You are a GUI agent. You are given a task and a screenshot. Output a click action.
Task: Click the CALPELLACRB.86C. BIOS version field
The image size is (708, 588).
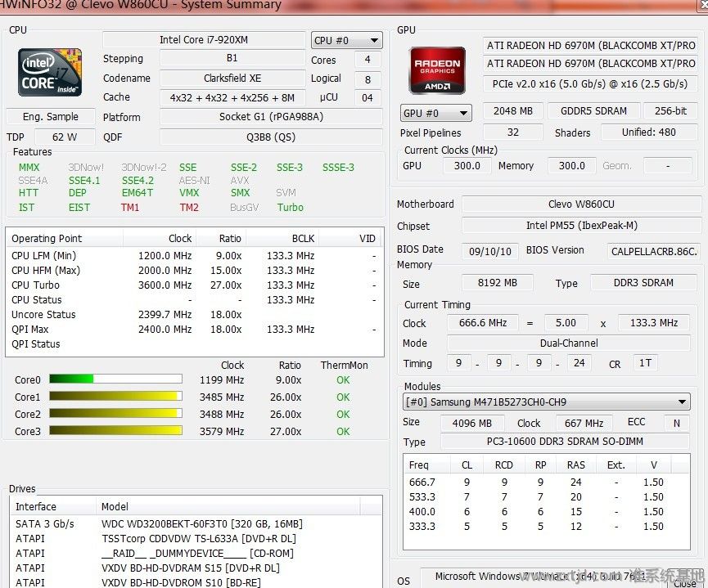coord(654,251)
